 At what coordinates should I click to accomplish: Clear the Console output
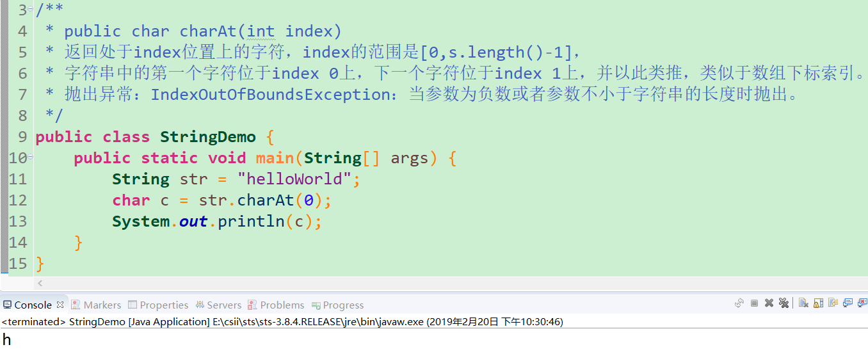coord(803,303)
